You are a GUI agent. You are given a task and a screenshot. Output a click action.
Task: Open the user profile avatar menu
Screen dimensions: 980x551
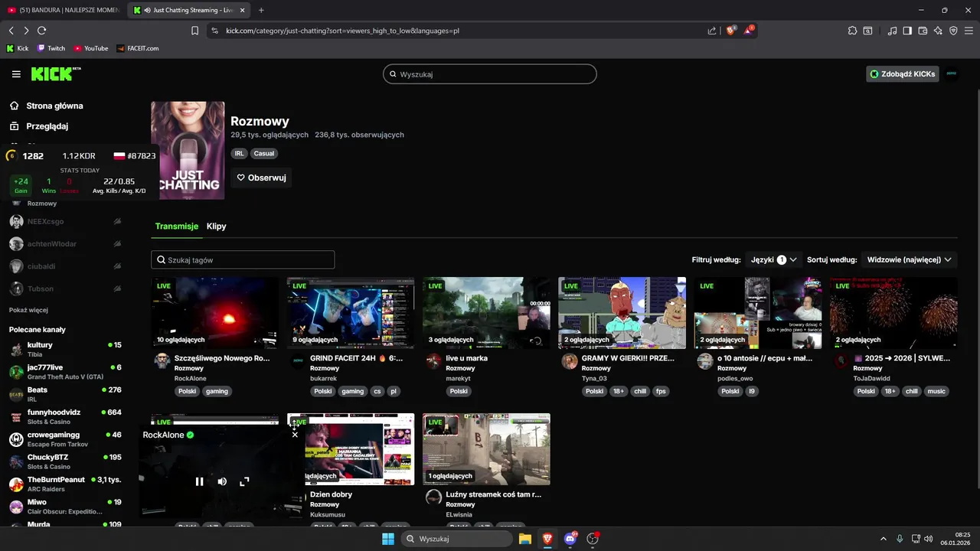[x=952, y=74]
